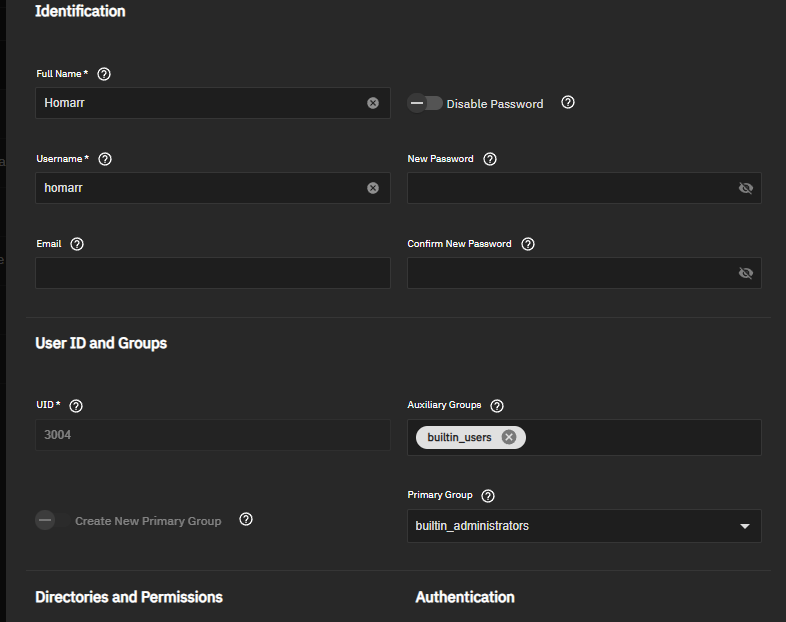Clear the Username field

(x=373, y=188)
